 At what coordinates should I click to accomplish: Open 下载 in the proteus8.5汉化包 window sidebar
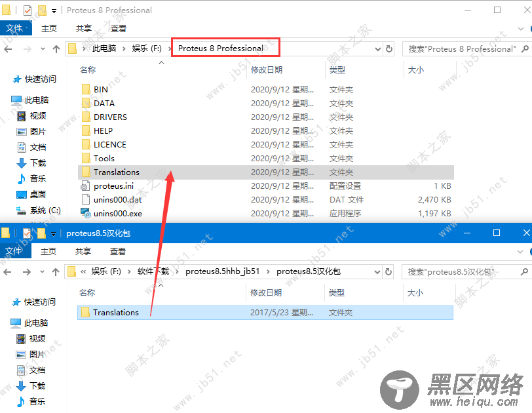pyautogui.click(x=31, y=386)
